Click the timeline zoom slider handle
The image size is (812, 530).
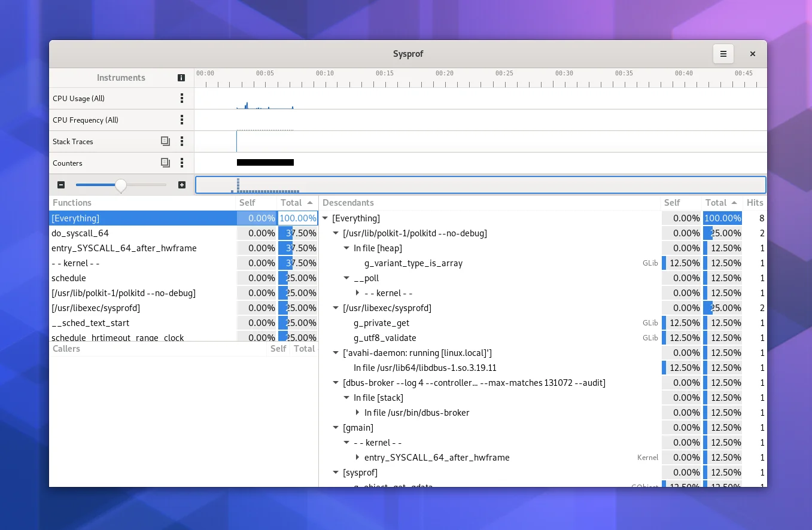click(x=121, y=185)
